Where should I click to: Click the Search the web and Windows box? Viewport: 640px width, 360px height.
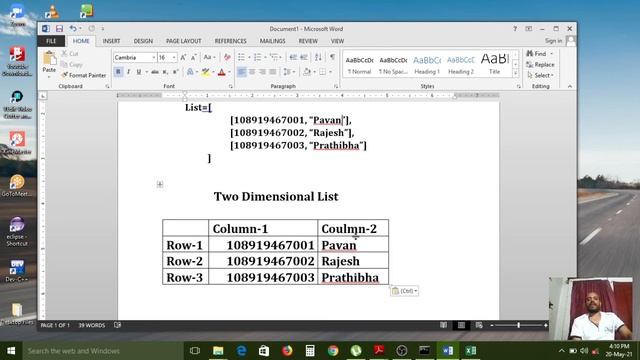[x=103, y=351]
